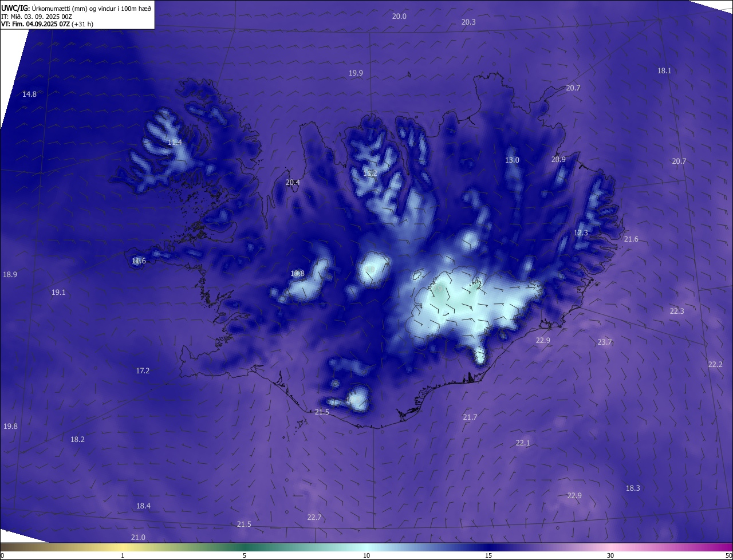733x560 pixels.
Task: Click the 11.4 value over the Westfjords
Action: [175, 142]
